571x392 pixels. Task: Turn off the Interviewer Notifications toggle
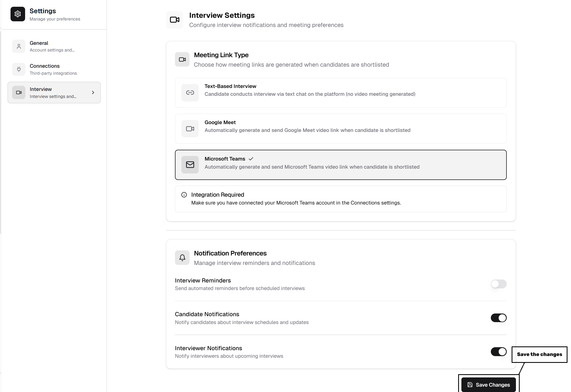(498, 352)
